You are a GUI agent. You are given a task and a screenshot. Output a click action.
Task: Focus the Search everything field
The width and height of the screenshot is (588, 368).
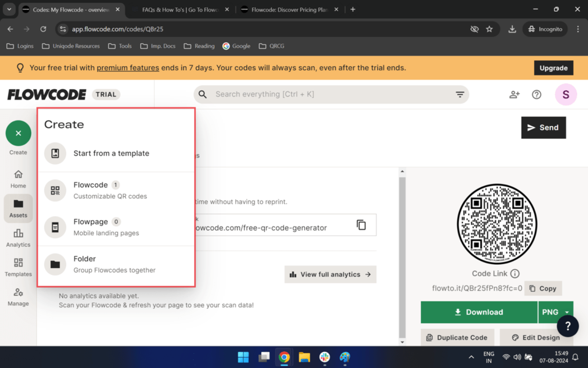(x=331, y=94)
